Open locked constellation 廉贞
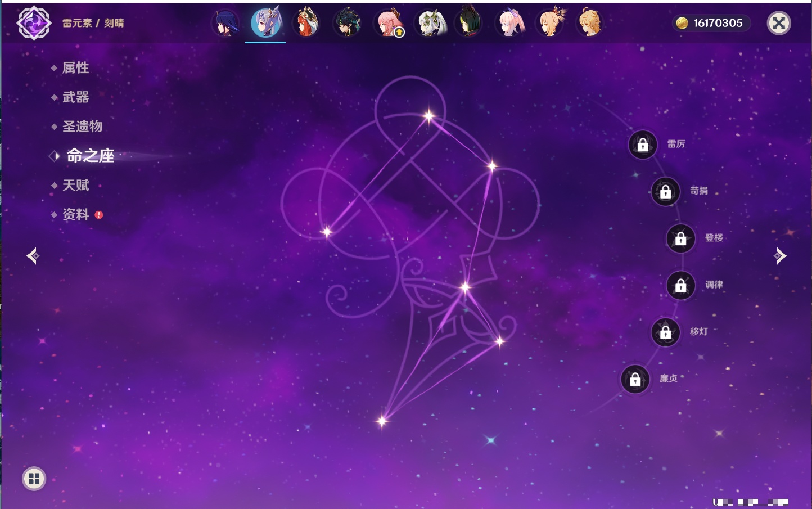The height and width of the screenshot is (509, 812). 635,379
